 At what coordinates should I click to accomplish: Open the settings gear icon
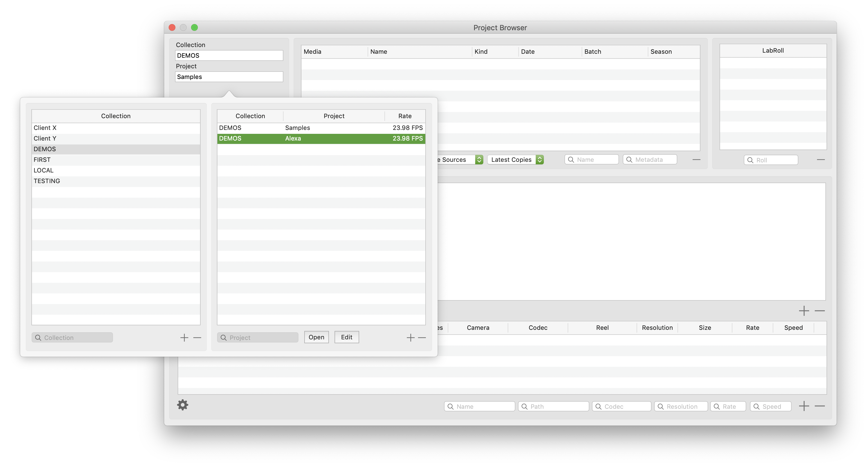click(x=183, y=405)
